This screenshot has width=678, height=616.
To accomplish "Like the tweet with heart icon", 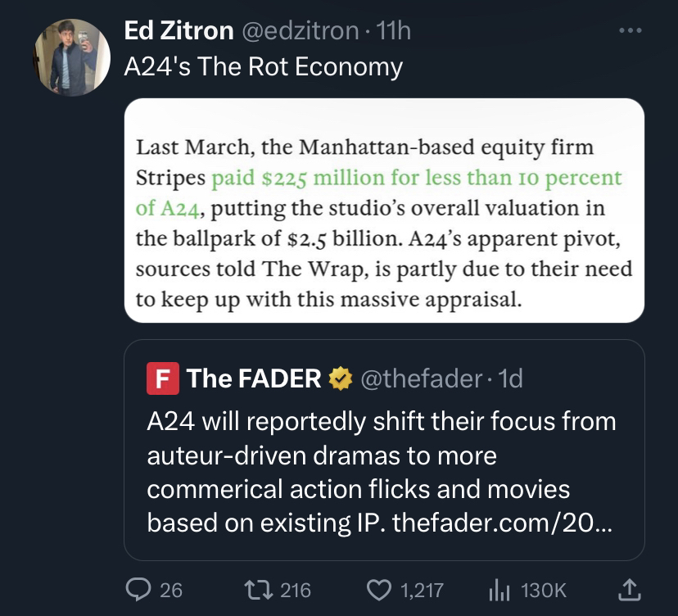I will point(379,591).
